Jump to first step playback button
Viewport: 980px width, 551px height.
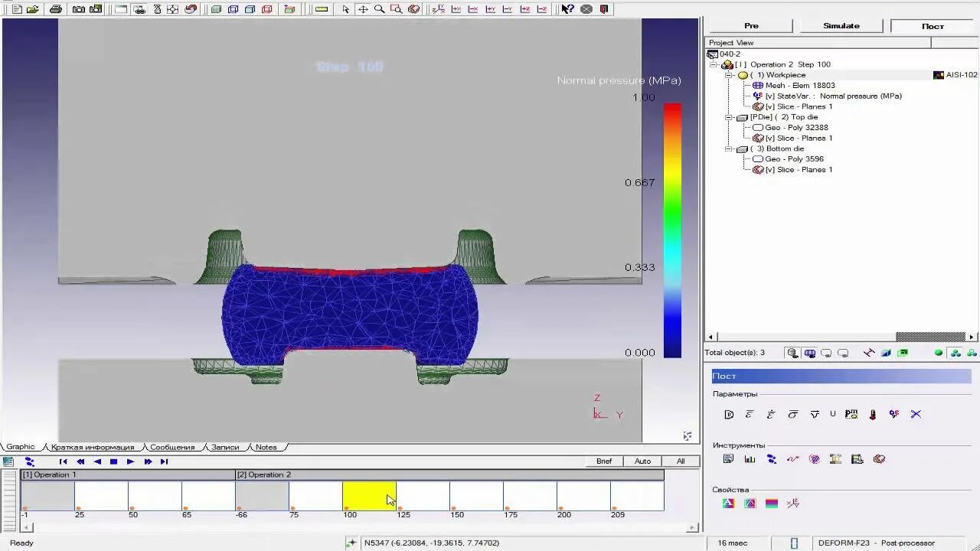pos(64,461)
